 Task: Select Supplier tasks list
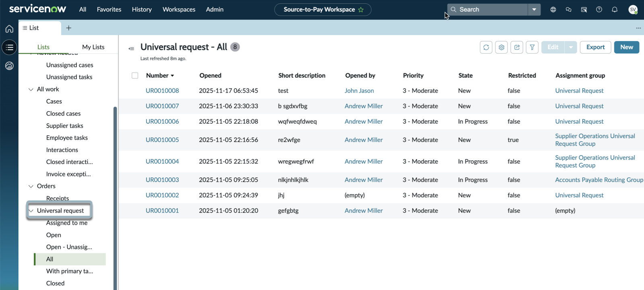point(64,126)
